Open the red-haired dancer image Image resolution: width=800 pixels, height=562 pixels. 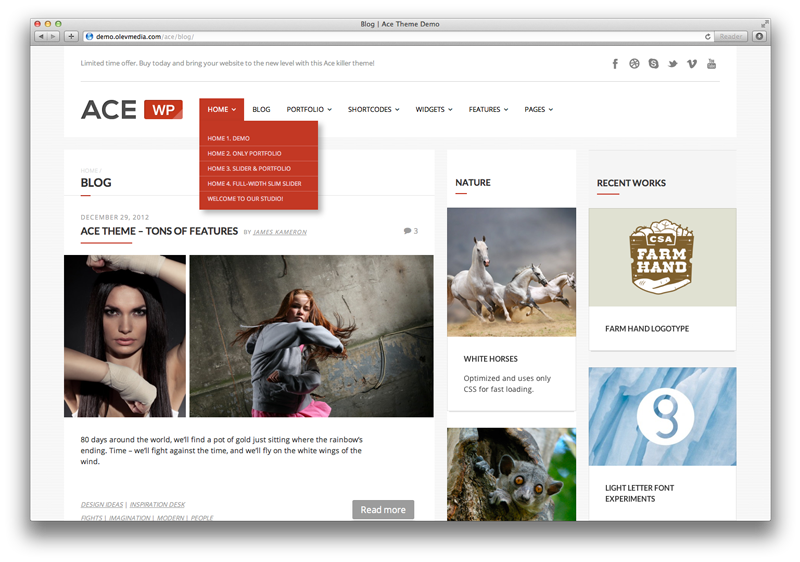(x=312, y=336)
